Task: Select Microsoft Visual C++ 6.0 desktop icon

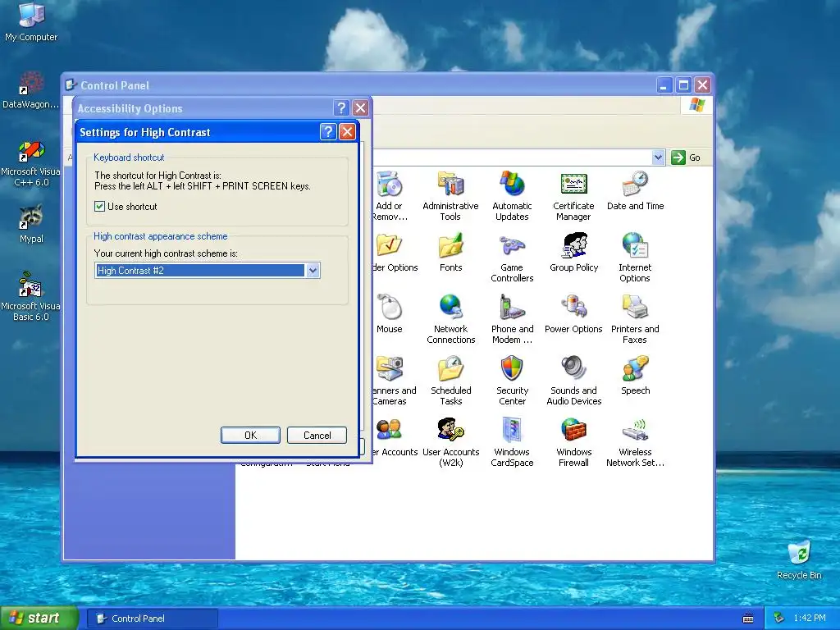Action: [x=30, y=162]
